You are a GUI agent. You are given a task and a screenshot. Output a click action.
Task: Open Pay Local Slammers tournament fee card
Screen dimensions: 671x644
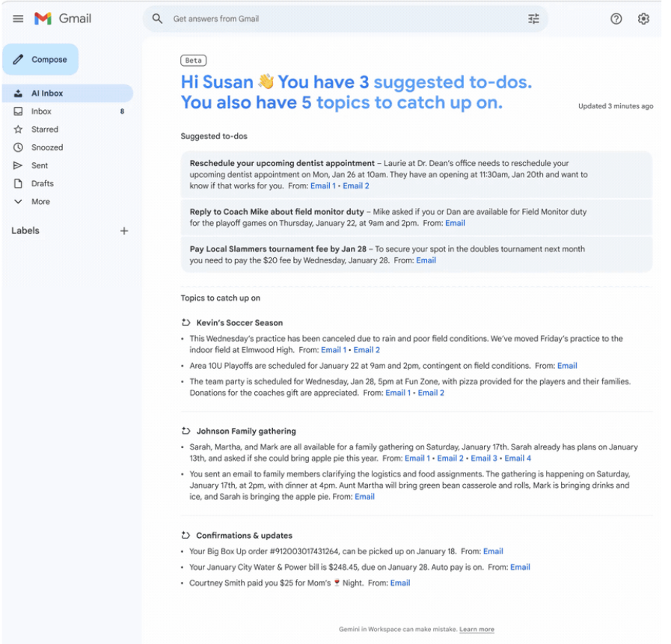[x=417, y=254]
